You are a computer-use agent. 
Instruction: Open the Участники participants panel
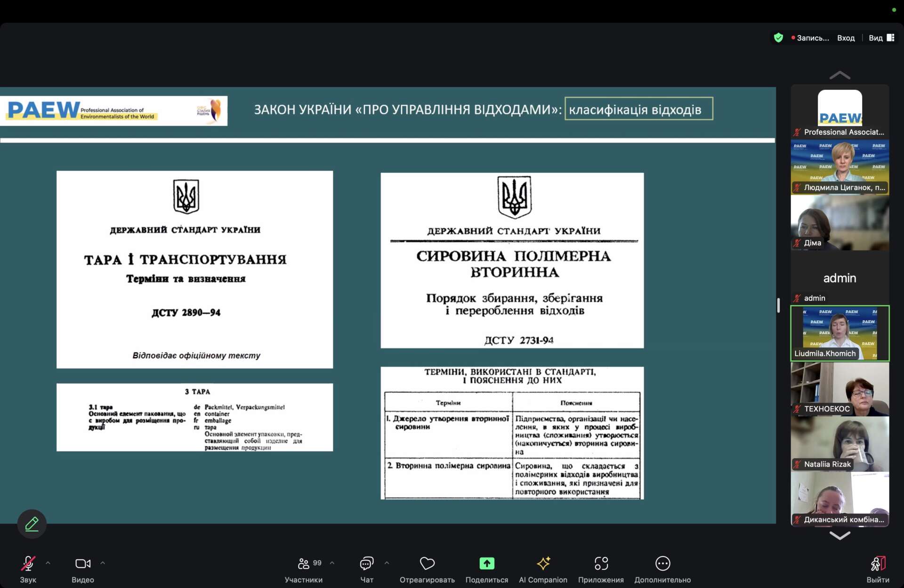pos(304,564)
